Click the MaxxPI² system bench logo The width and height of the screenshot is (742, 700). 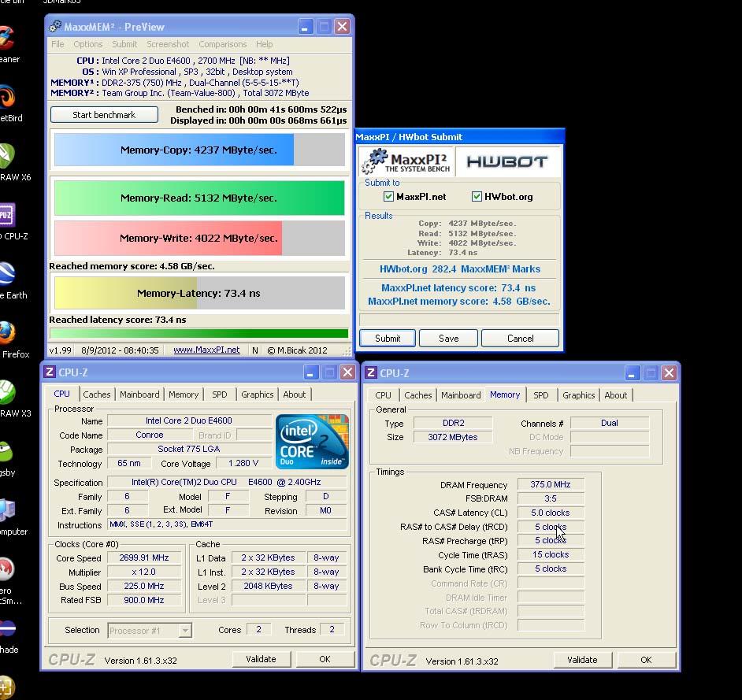coord(407,161)
